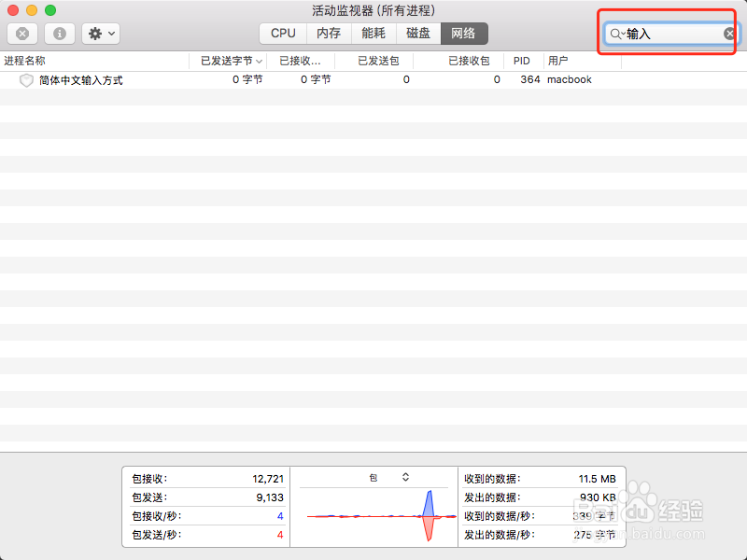Open the search magnifier options dropdown

point(617,34)
